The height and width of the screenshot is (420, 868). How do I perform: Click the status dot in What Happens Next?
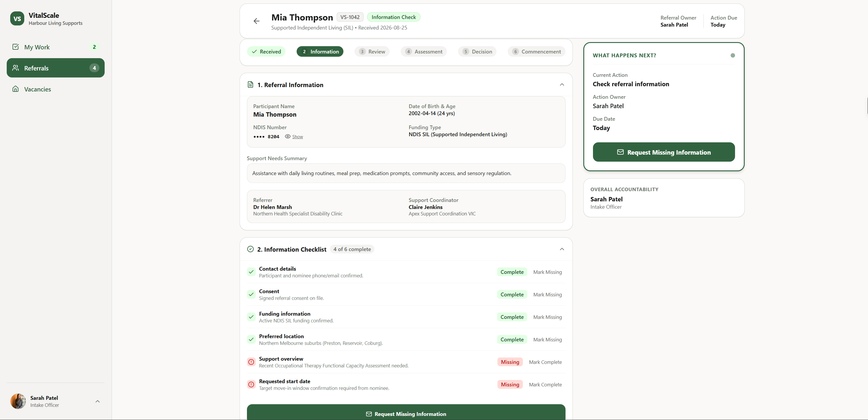(x=733, y=55)
